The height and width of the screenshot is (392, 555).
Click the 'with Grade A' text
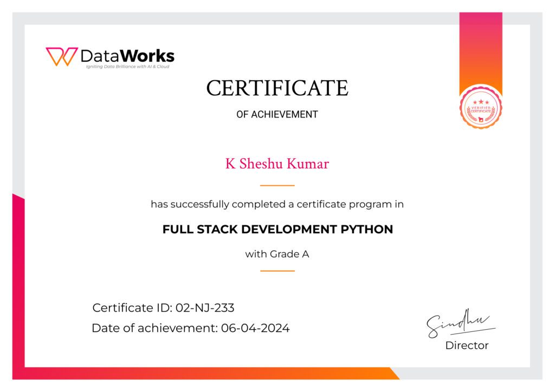pyautogui.click(x=277, y=254)
